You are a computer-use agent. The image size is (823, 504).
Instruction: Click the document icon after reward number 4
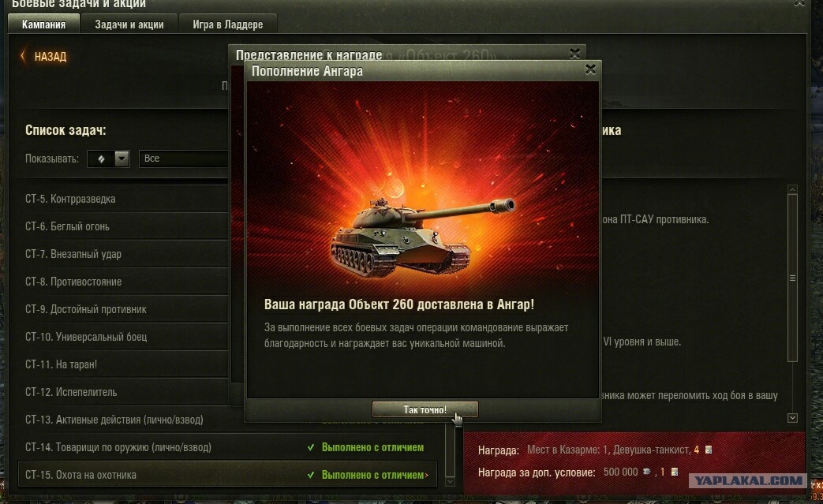tap(709, 450)
